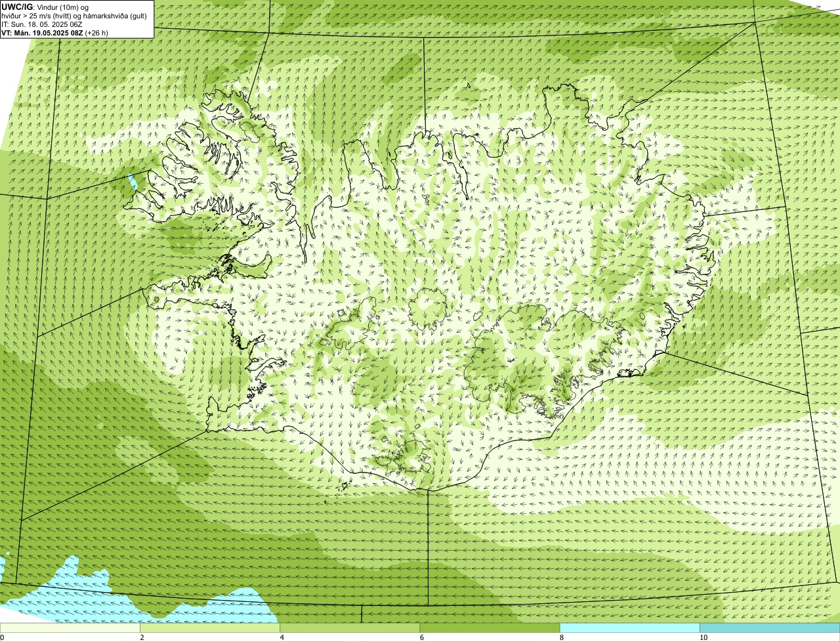Image resolution: width=840 pixels, height=642 pixels.
Task: Select the palest 0–2 m/s color bar segment
Action: [x=70, y=628]
